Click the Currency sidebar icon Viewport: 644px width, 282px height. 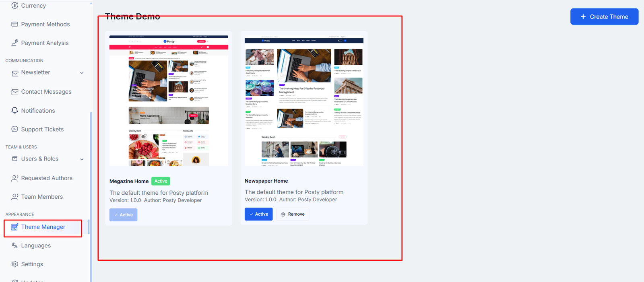15,6
